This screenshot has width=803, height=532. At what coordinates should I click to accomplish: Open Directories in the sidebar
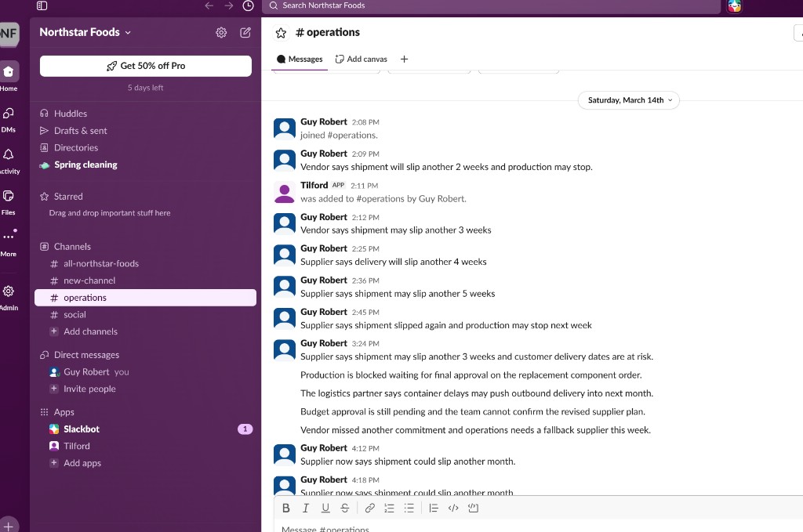point(145,147)
